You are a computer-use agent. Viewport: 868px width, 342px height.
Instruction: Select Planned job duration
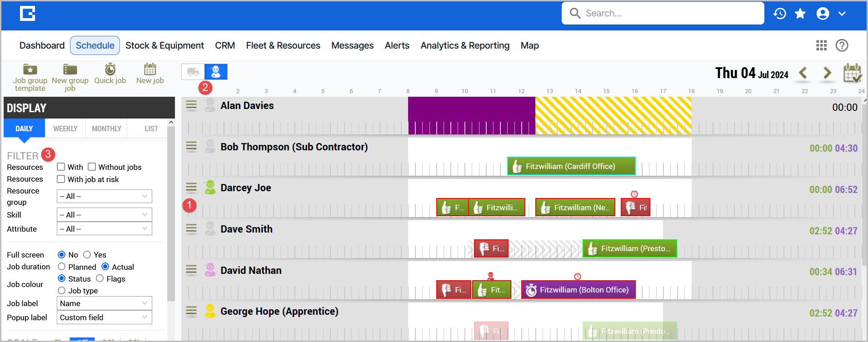[62, 267]
